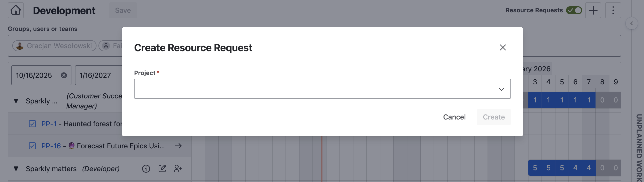Image resolution: width=644 pixels, height=182 pixels.
Task: Toggle the PP-1 checkbox
Action: point(32,124)
